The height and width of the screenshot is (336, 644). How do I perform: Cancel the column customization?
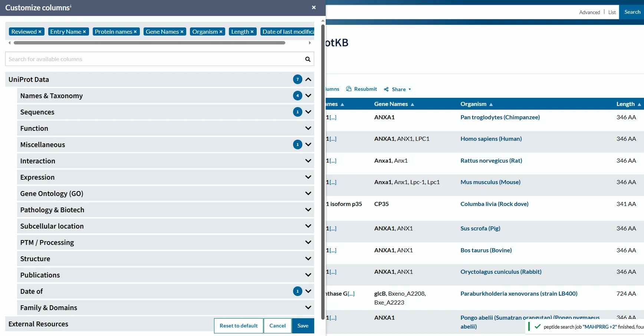click(277, 326)
